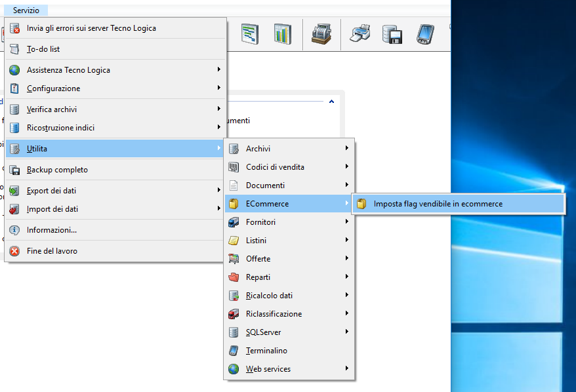
Task: Open the To-do list entry
Action: (43, 49)
